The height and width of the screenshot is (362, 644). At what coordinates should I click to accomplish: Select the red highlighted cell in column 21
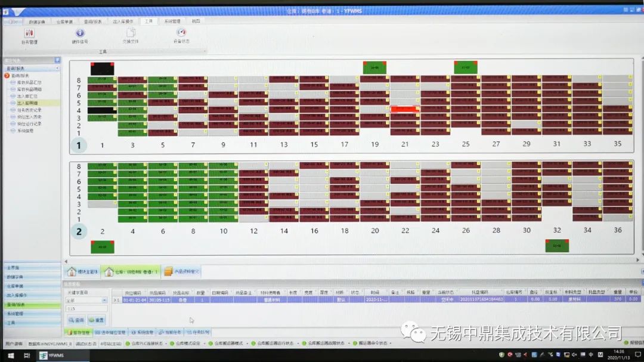tap(405, 110)
